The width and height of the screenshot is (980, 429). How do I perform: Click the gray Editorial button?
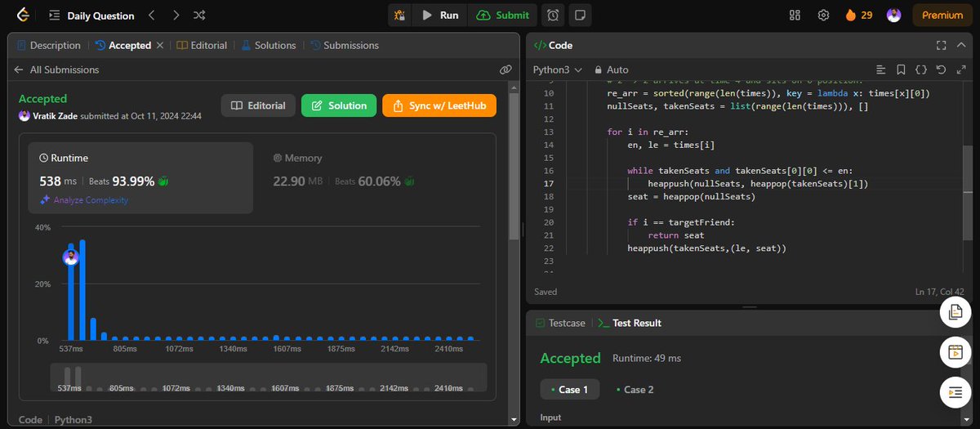click(258, 105)
